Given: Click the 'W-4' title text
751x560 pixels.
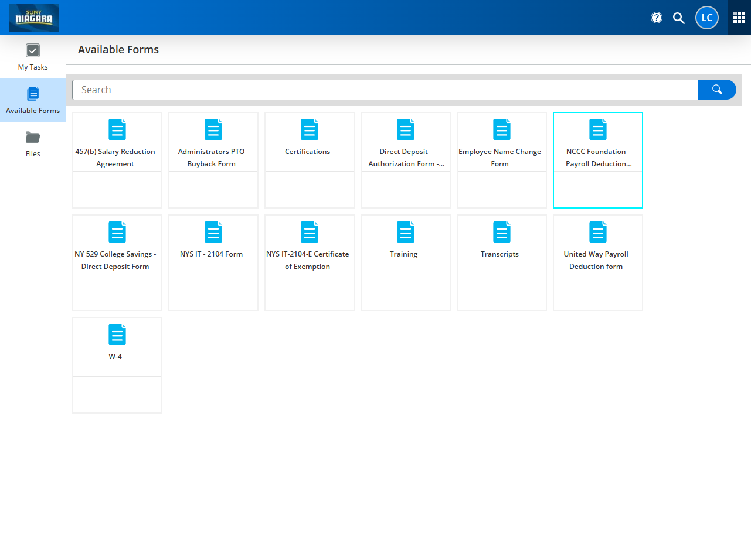Looking at the screenshot, I should 115,357.
